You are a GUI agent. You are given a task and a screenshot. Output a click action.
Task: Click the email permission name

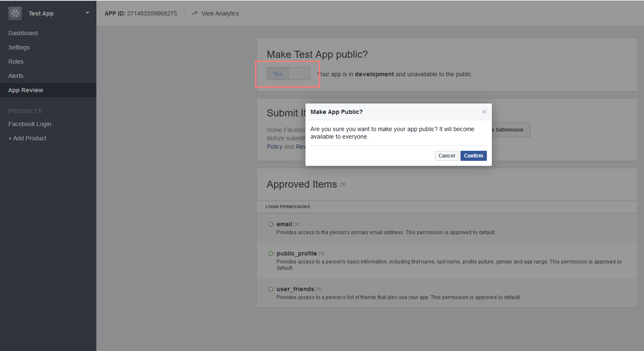coord(284,224)
